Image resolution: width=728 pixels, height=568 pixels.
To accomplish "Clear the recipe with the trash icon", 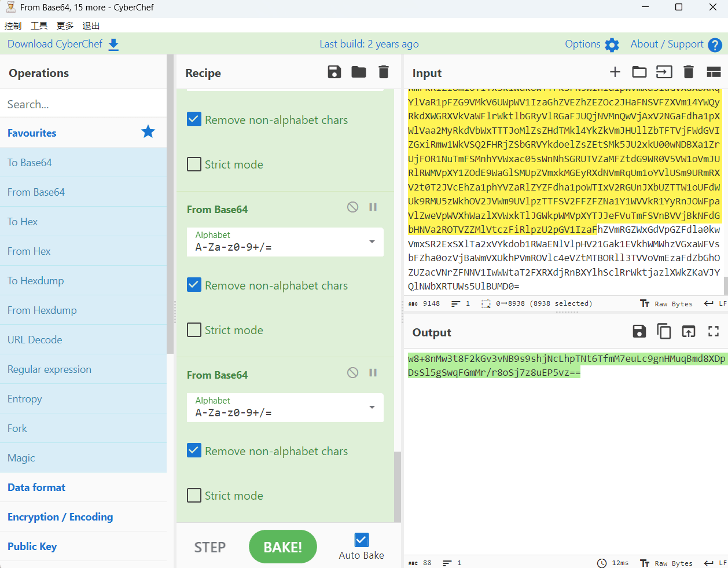I will coord(383,72).
